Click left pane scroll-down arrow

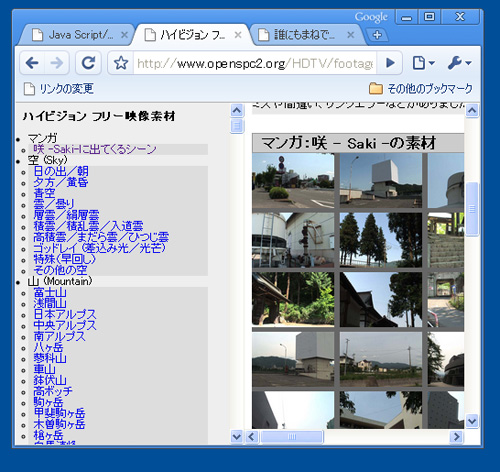(237, 436)
